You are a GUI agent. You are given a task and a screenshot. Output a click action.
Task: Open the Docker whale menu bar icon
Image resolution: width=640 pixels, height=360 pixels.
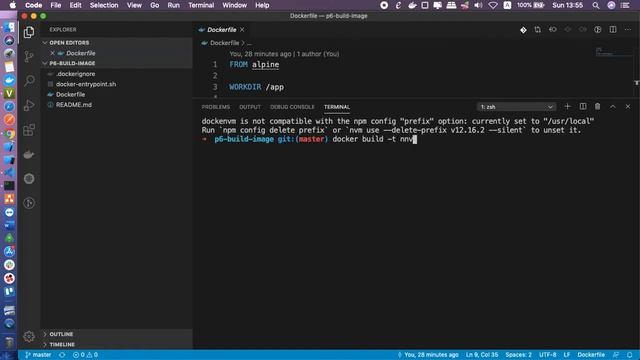point(412,5)
